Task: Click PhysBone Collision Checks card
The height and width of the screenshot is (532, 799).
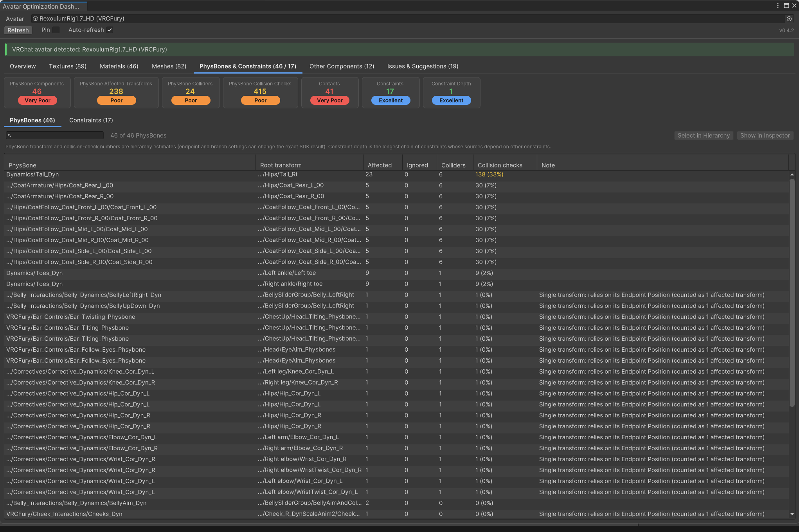Action: coord(260,93)
